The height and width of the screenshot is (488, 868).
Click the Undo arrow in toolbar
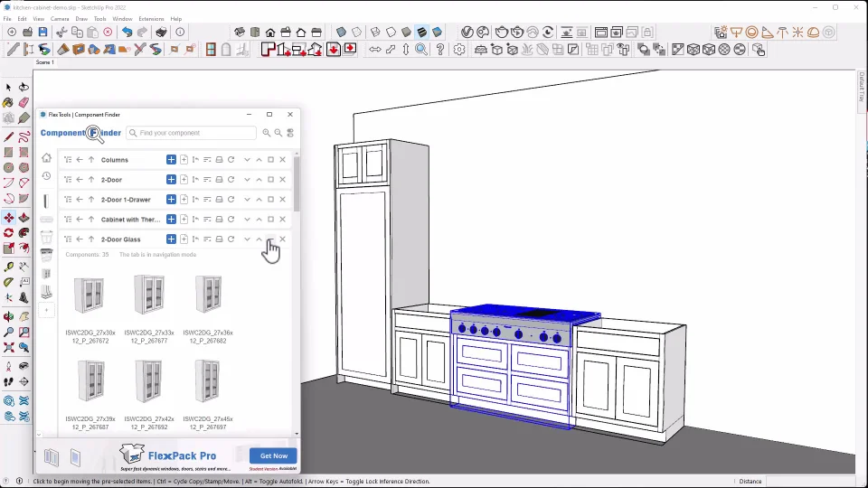pos(127,33)
